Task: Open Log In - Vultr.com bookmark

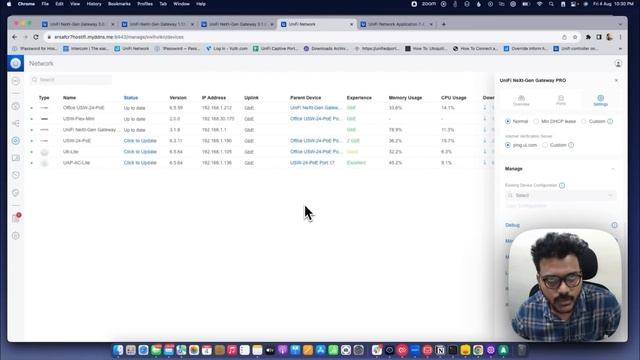Action: 227,49
